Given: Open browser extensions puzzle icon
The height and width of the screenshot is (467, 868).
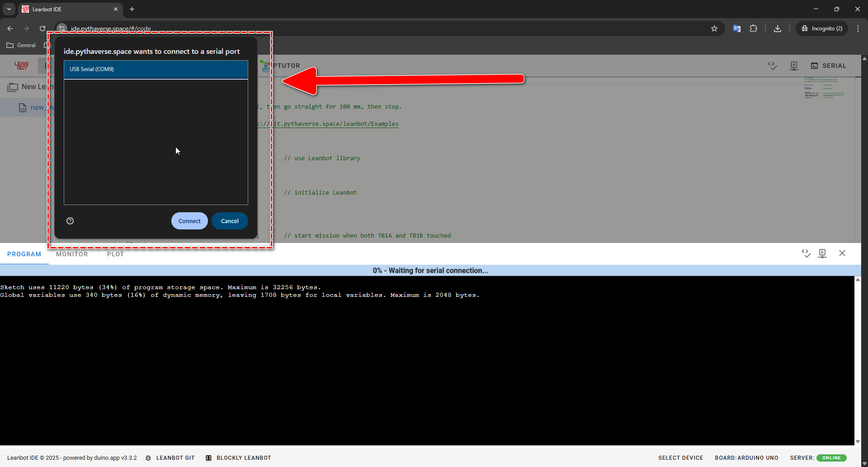Looking at the screenshot, I should pos(753,29).
